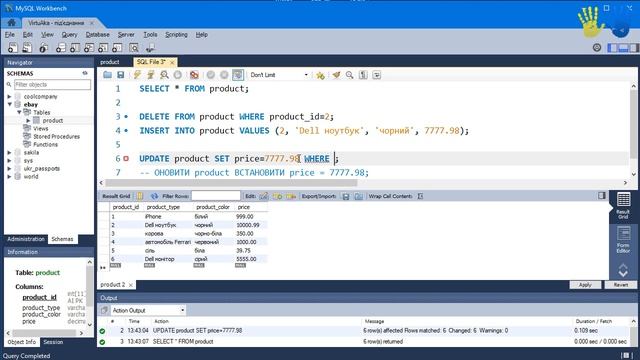Toggle wrap cell content in result grid
640x360 pixels.
[420, 196]
